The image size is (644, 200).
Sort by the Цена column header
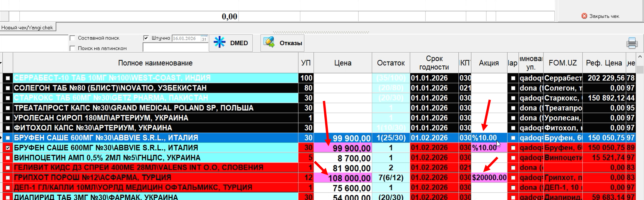[343, 63]
